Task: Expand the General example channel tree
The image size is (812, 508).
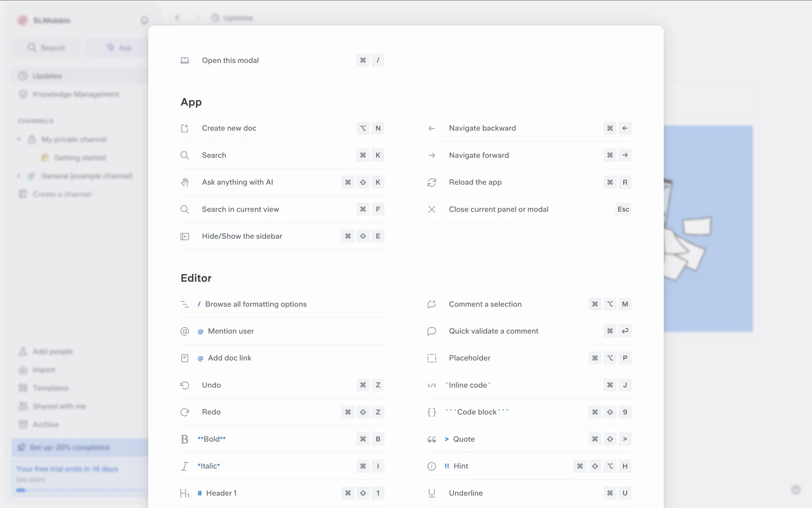Action: coord(19,176)
